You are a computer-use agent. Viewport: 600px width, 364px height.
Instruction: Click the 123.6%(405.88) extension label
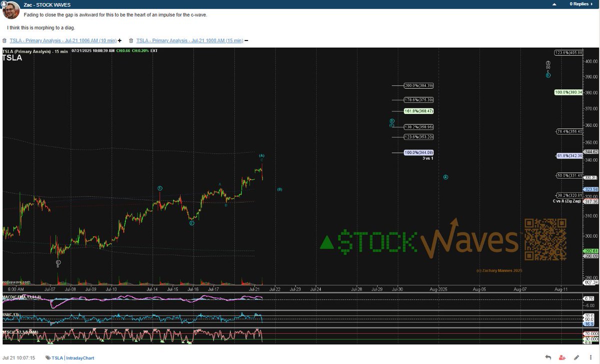point(569,52)
